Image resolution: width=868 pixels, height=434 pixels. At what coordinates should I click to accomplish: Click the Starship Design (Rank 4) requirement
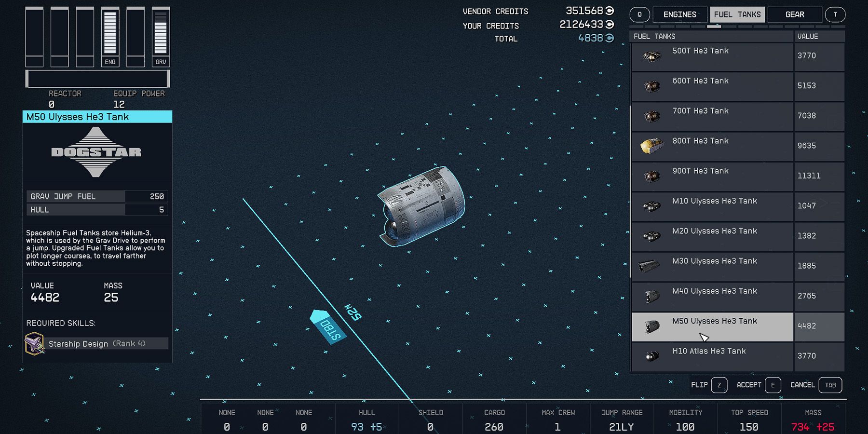[97, 343]
